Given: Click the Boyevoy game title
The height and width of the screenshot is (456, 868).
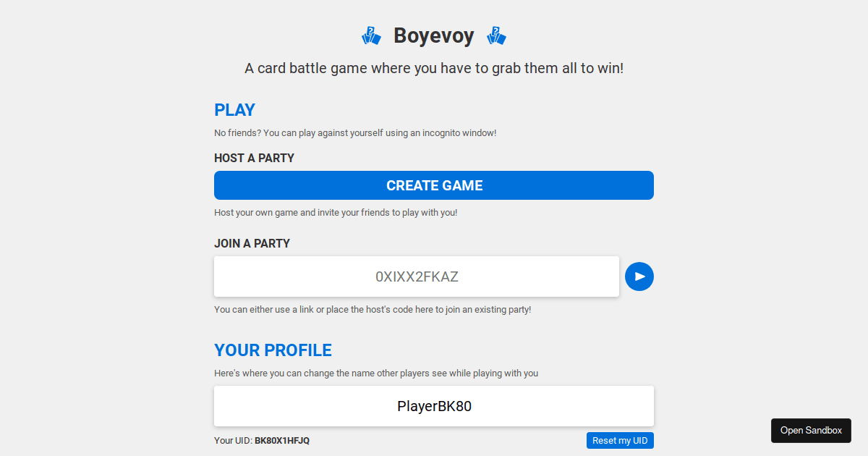Looking at the screenshot, I should click(x=433, y=35).
